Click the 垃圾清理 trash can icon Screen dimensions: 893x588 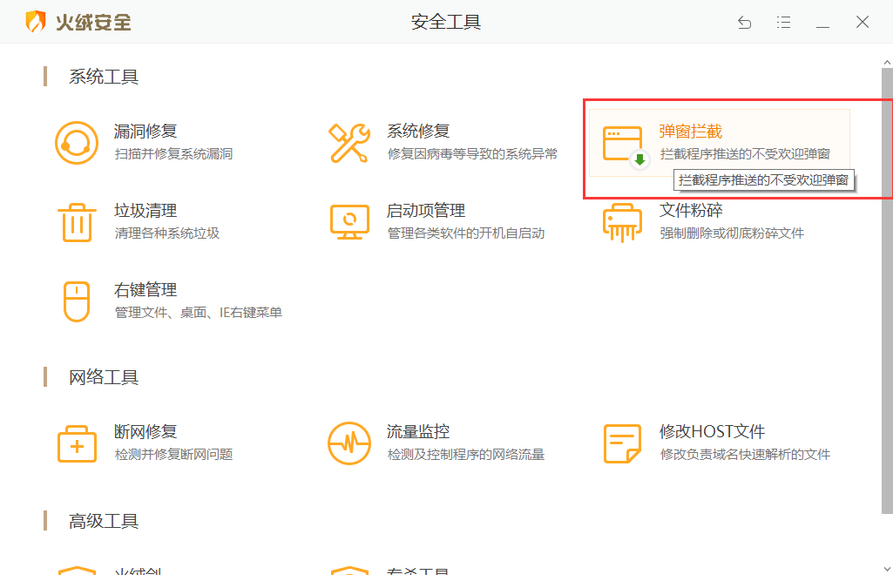point(77,222)
